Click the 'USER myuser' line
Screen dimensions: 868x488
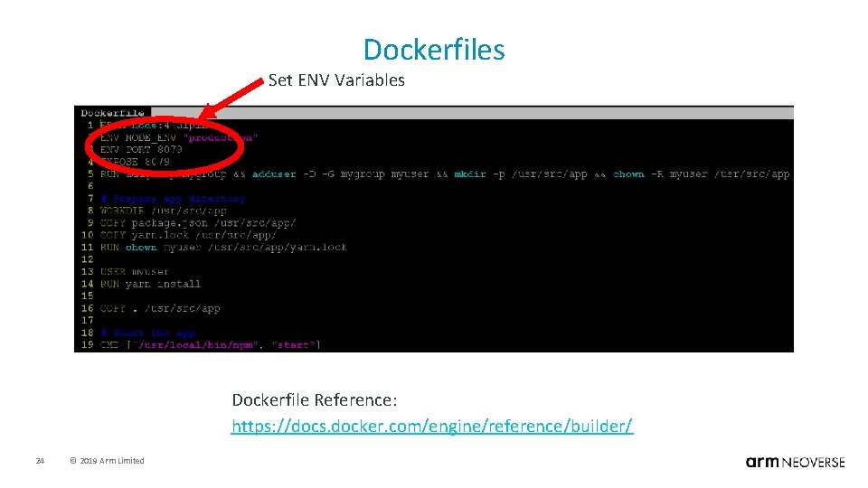tap(135, 272)
